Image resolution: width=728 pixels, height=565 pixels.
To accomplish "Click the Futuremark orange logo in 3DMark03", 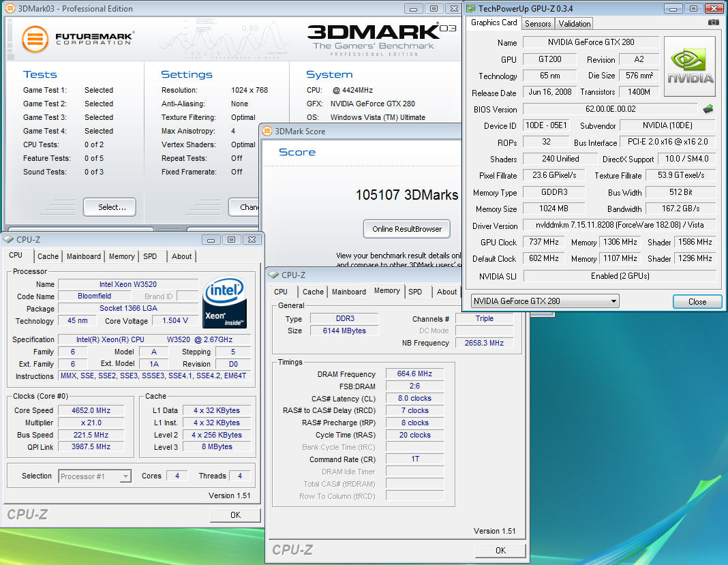I will (35, 39).
